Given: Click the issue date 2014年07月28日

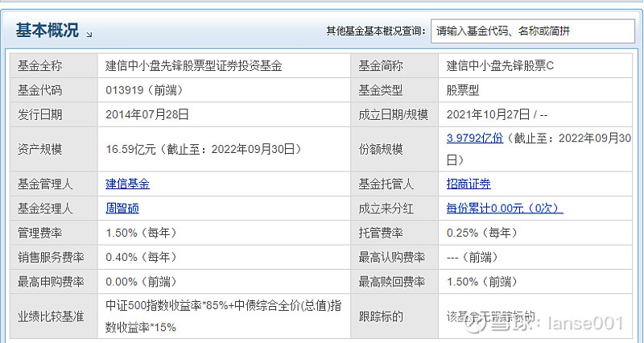Looking at the screenshot, I should tap(147, 114).
